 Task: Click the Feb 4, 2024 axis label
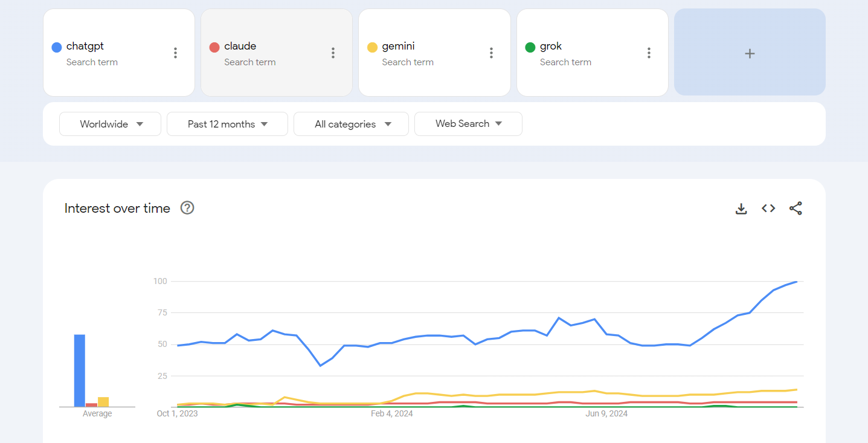pyautogui.click(x=392, y=414)
